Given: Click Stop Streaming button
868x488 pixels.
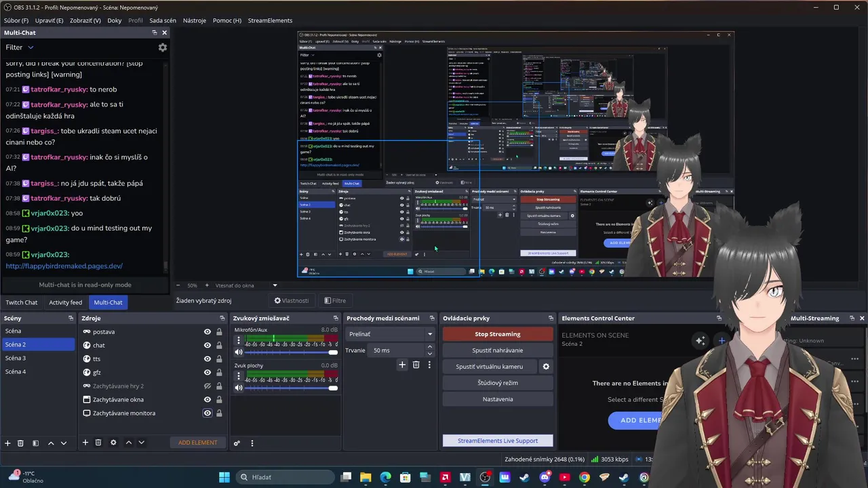Looking at the screenshot, I should (498, 334).
